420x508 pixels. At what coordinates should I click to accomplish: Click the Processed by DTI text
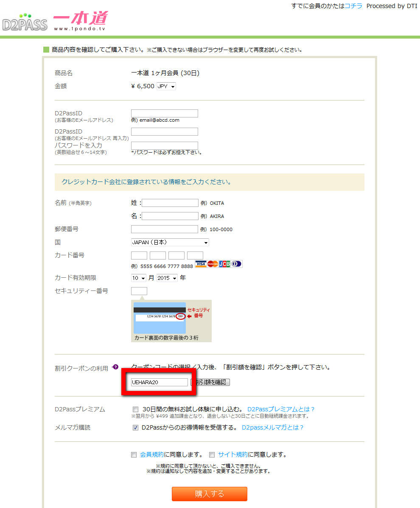click(392, 6)
